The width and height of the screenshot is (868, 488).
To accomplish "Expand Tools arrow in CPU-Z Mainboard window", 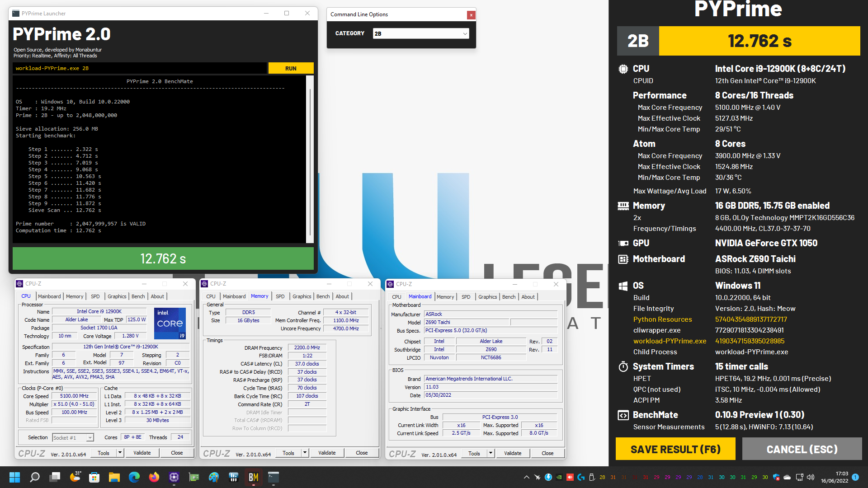I will pos(491,453).
